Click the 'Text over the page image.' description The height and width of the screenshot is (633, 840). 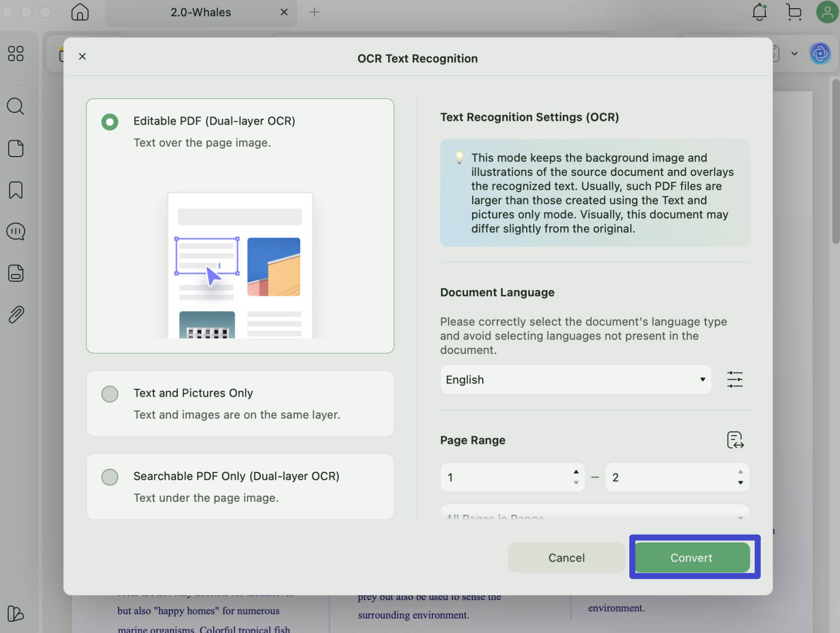click(x=202, y=143)
